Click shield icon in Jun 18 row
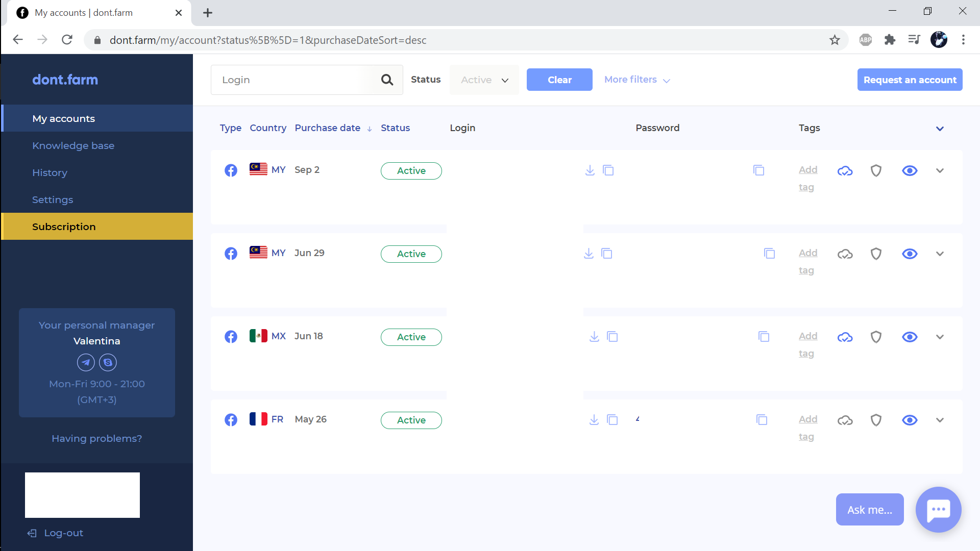The height and width of the screenshot is (551, 980). coord(876,337)
